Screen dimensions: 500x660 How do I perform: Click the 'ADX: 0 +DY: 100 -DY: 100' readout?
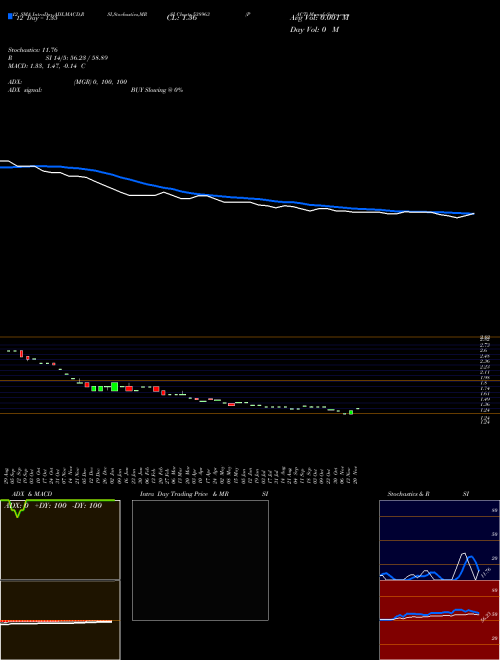[53, 506]
